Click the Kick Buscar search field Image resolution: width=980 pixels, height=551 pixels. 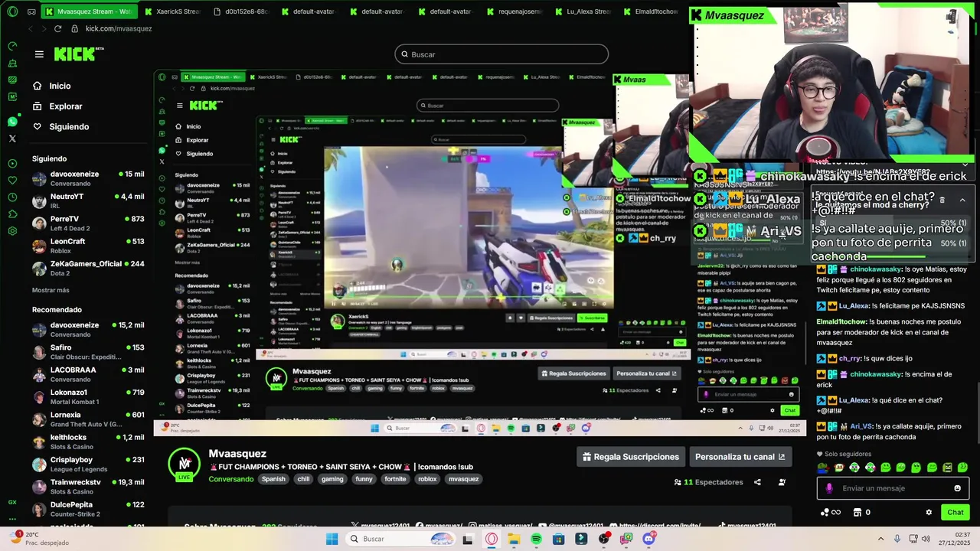[501, 54]
